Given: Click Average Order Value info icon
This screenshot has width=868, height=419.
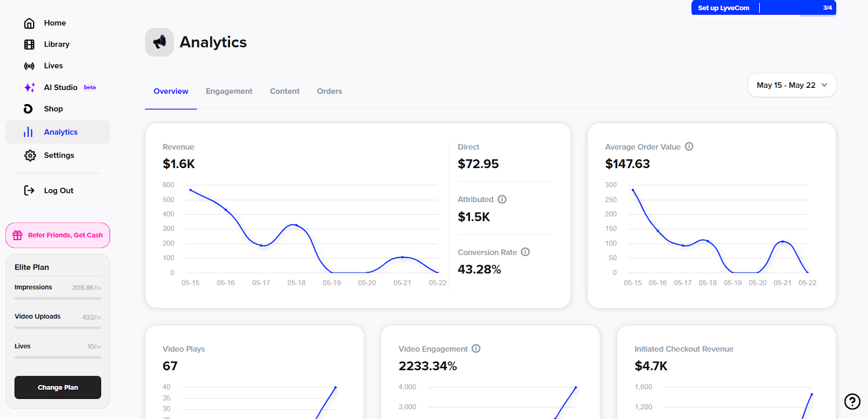Looking at the screenshot, I should [689, 147].
